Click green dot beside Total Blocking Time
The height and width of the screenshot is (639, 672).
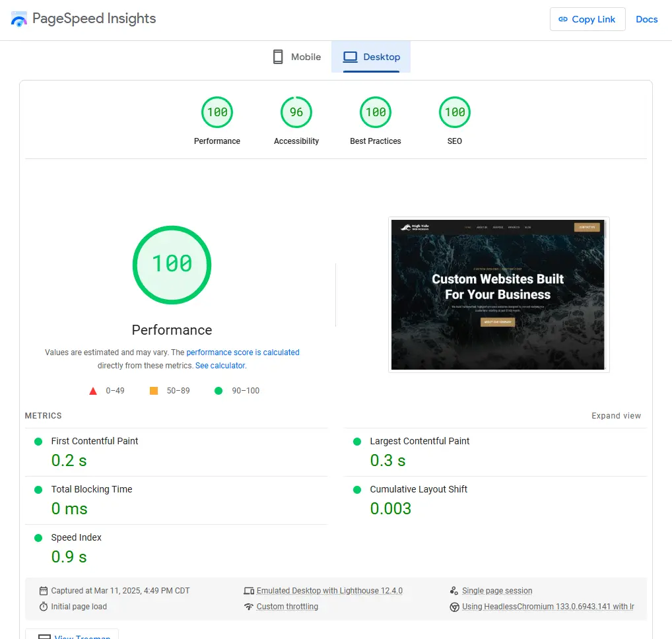(38, 489)
